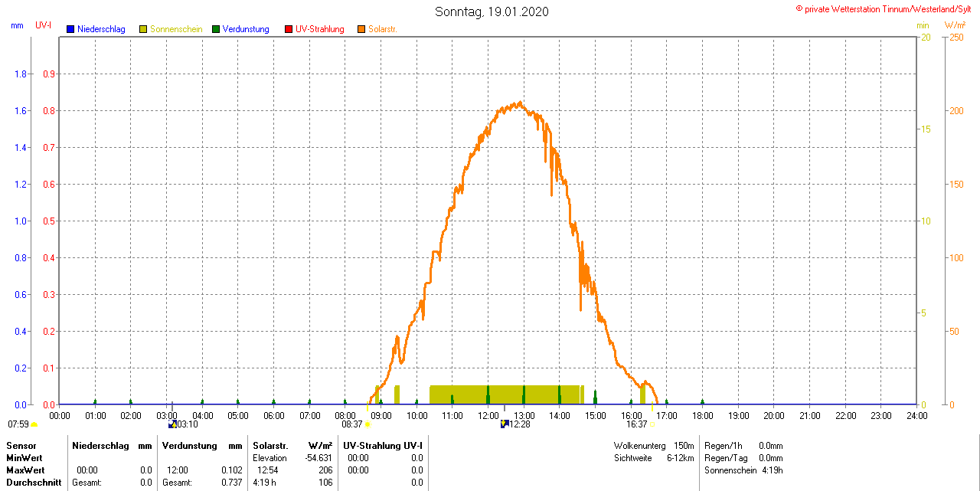The image size is (980, 491).
Task: Click the moon icon beside 12:28
Action: click(x=505, y=424)
